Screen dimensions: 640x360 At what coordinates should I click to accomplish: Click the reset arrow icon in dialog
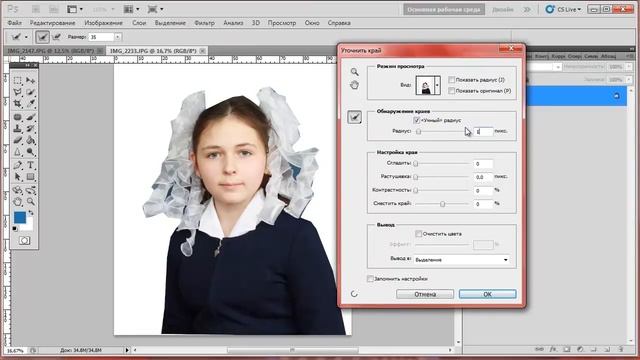[354, 294]
